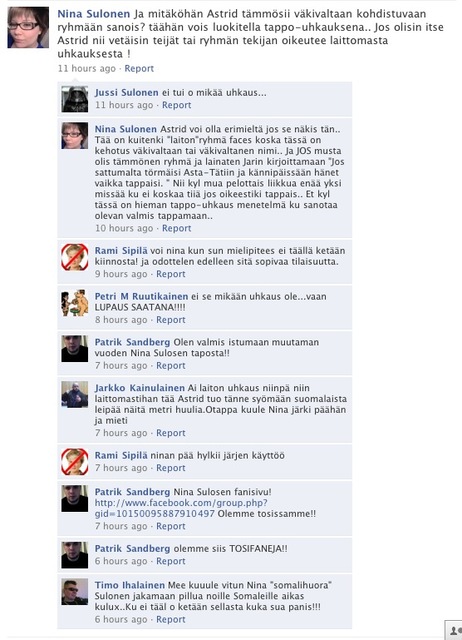Open Petri M Ruutikainen's cartoon avatar
This screenshot has height=640, width=462.
pos(75,303)
